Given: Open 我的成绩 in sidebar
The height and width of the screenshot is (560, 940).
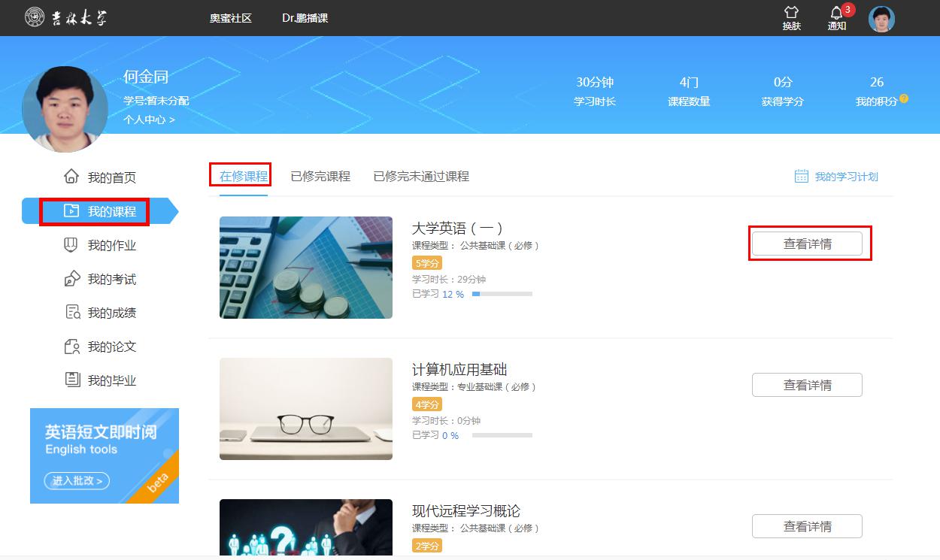Looking at the screenshot, I should (x=112, y=313).
